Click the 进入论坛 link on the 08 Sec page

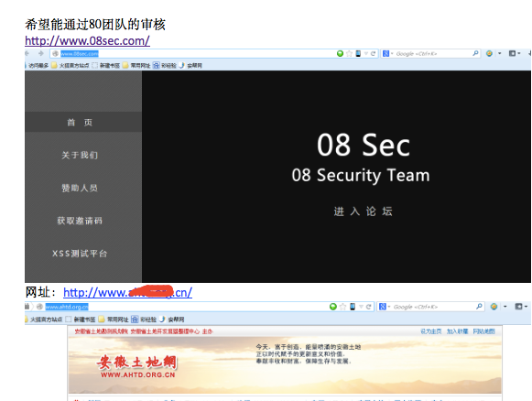[x=363, y=211]
